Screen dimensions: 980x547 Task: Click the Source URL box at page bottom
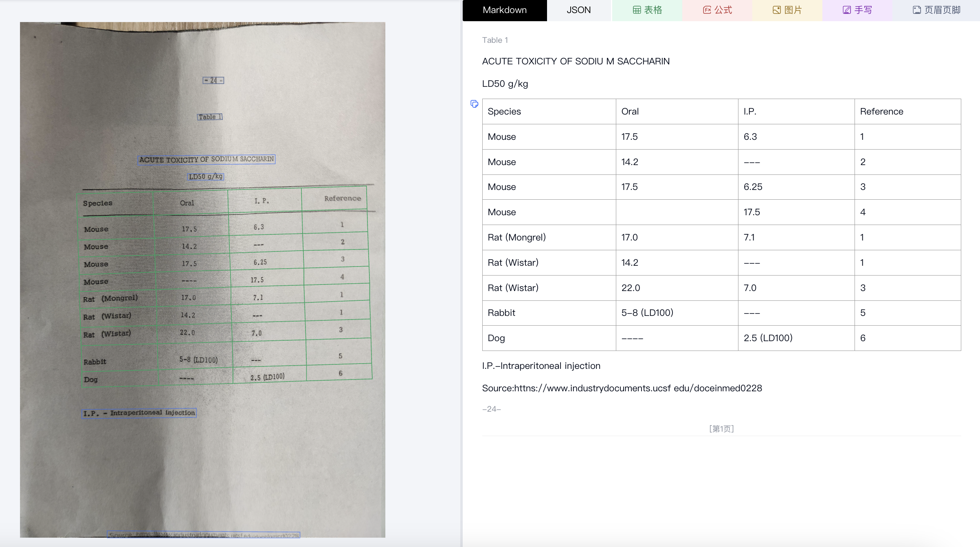click(x=204, y=535)
